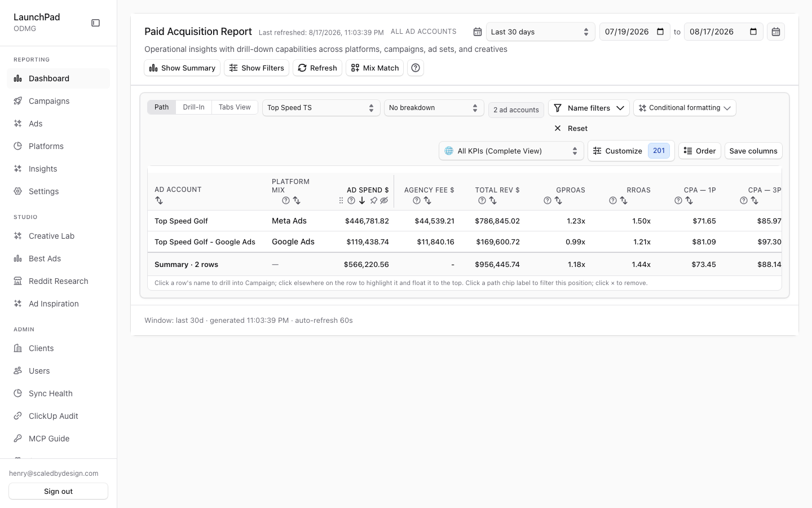Screen dimensions: 812x508
Task: Open calendar icon right of end date
Action: (x=776, y=32)
